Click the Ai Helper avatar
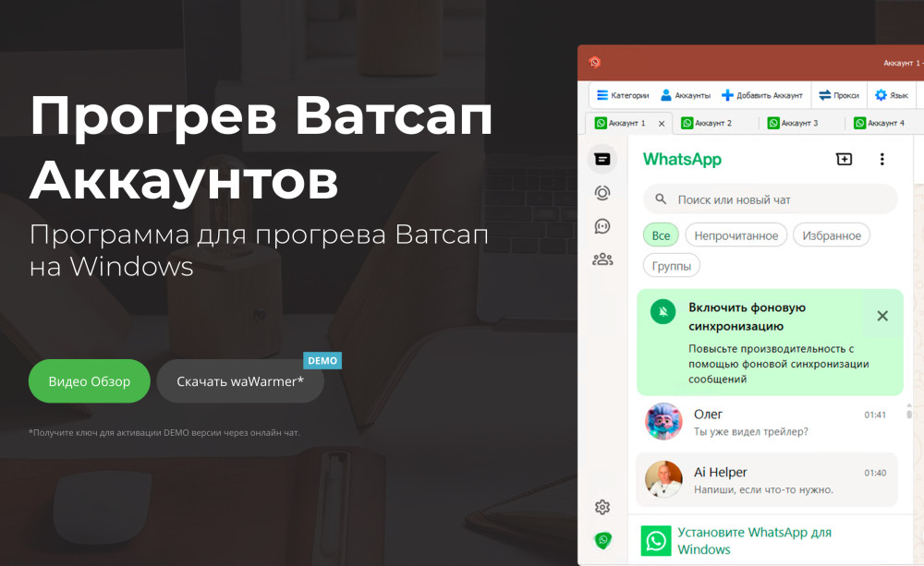Viewport: 924px width, 566px height. (x=663, y=479)
